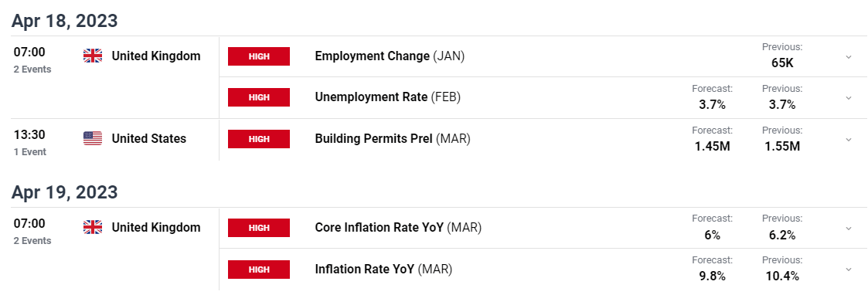The width and height of the screenshot is (868, 295).
Task: Open the Employment Change (JAN) event
Action: point(390,56)
